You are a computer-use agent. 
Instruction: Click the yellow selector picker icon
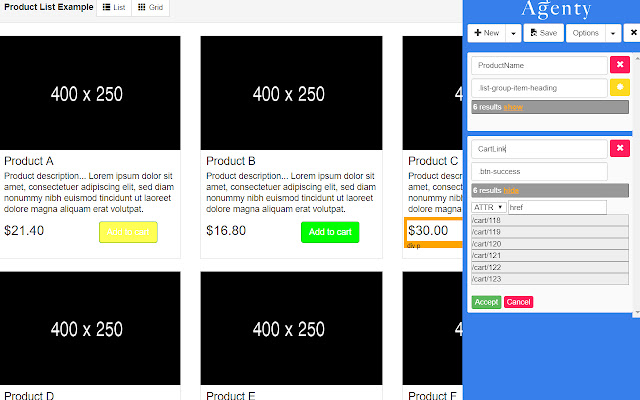point(620,87)
